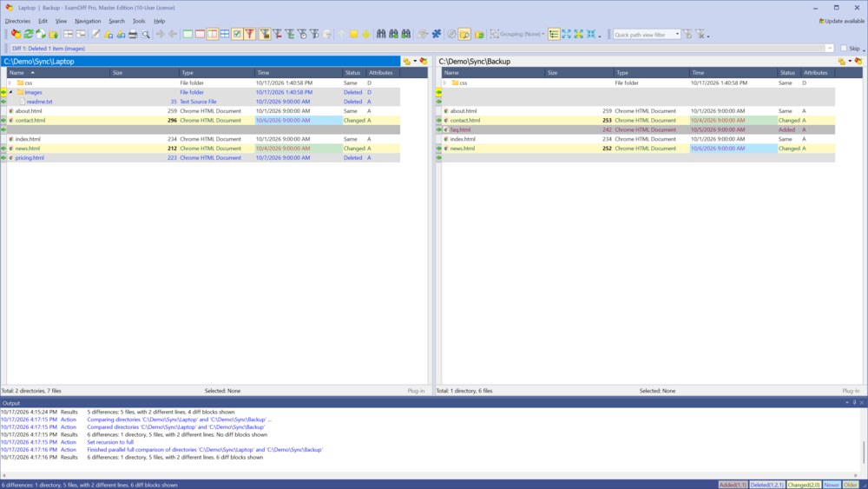Open right pane folder history dropdown arrow
868x489 pixels.
[x=850, y=61]
